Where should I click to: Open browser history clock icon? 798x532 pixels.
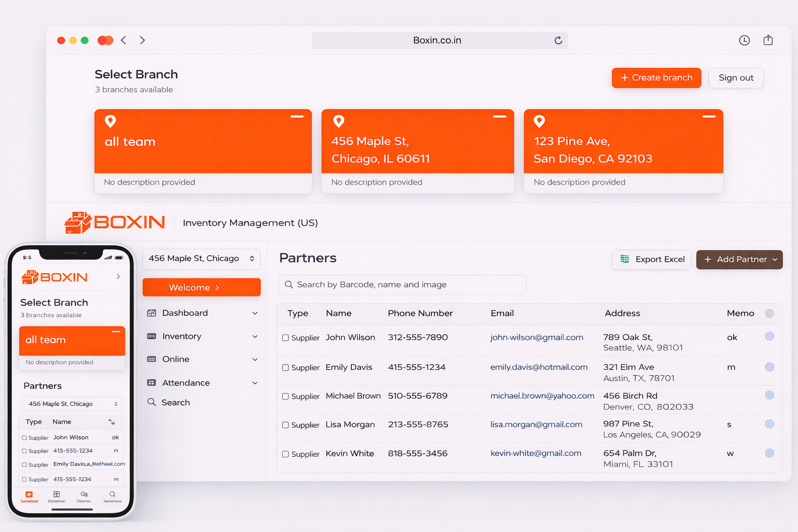pyautogui.click(x=744, y=41)
